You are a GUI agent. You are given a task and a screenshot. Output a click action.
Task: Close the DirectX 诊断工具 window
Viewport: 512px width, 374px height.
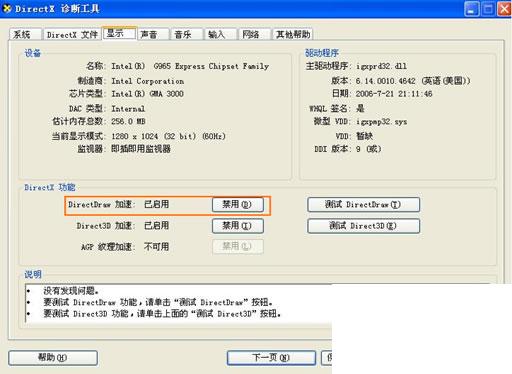(504, 9)
